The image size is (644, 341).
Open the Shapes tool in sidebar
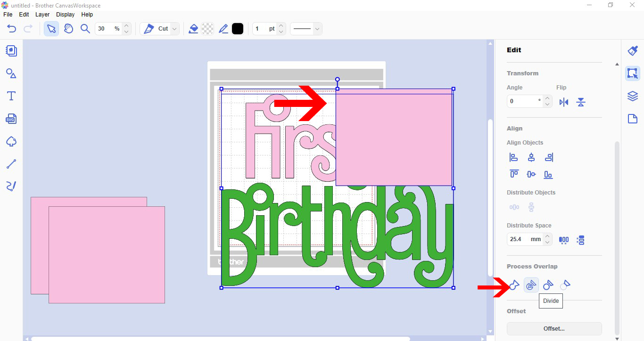pyautogui.click(x=11, y=73)
